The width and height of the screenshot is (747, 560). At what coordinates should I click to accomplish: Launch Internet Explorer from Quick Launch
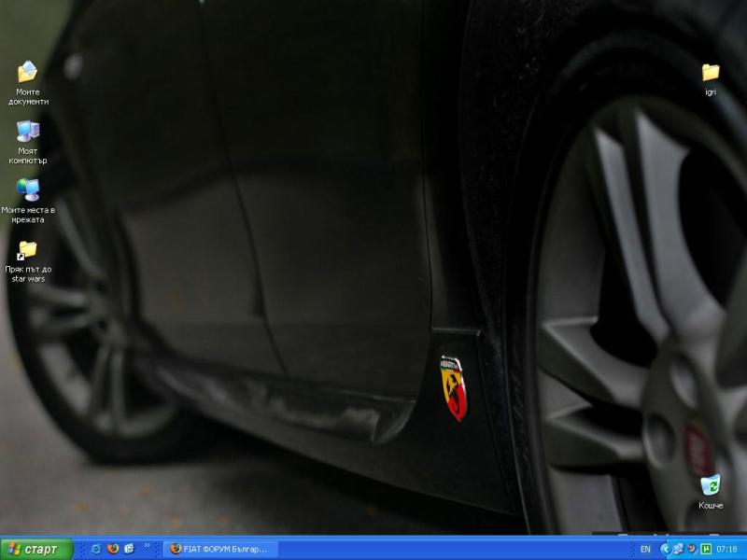95,549
